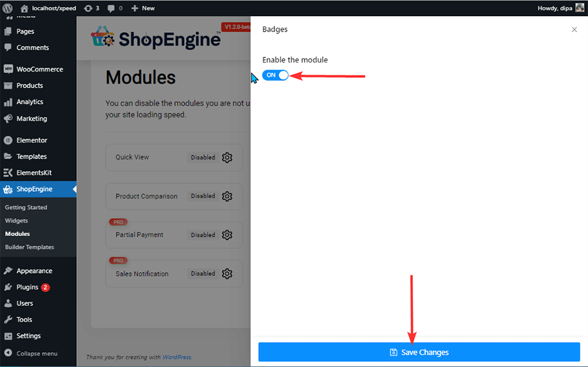Click Partial Payment Disabled status label
This screenshot has width=588, height=367.
tap(203, 235)
